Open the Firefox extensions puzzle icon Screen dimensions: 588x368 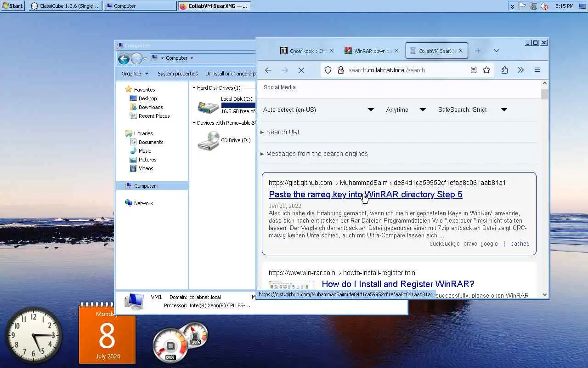pyautogui.click(x=504, y=70)
